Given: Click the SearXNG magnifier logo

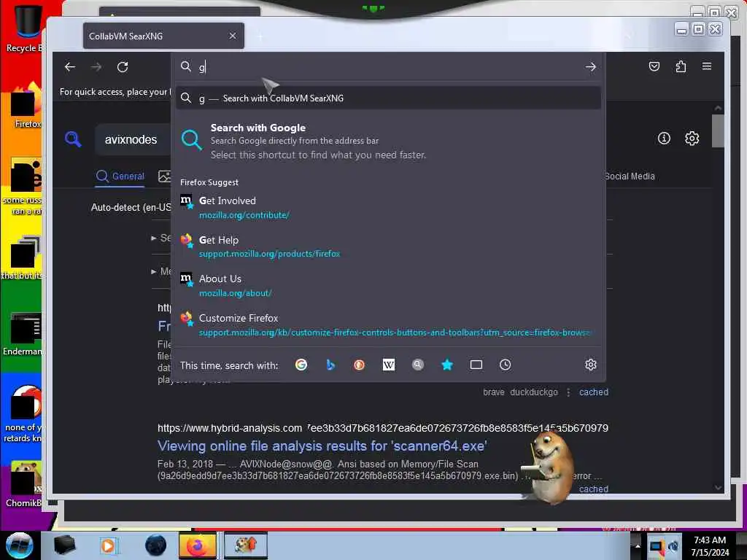Looking at the screenshot, I should pyautogui.click(x=73, y=139).
